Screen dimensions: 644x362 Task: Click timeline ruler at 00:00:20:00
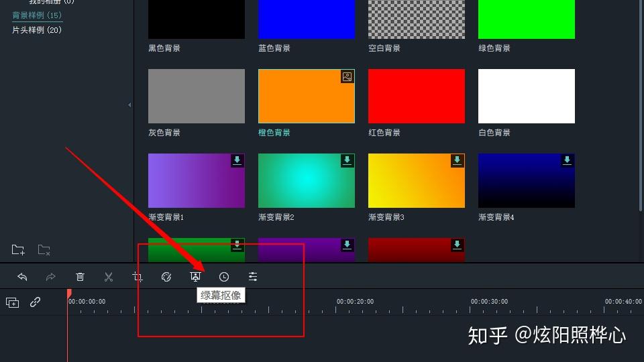coord(356,302)
